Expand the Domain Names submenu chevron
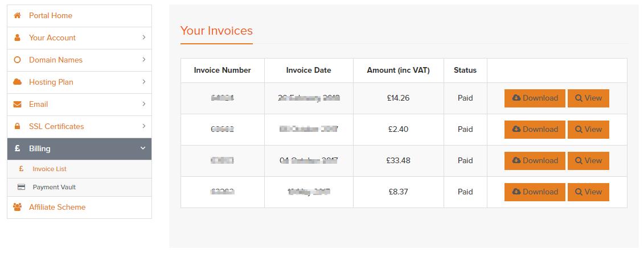 (x=143, y=60)
